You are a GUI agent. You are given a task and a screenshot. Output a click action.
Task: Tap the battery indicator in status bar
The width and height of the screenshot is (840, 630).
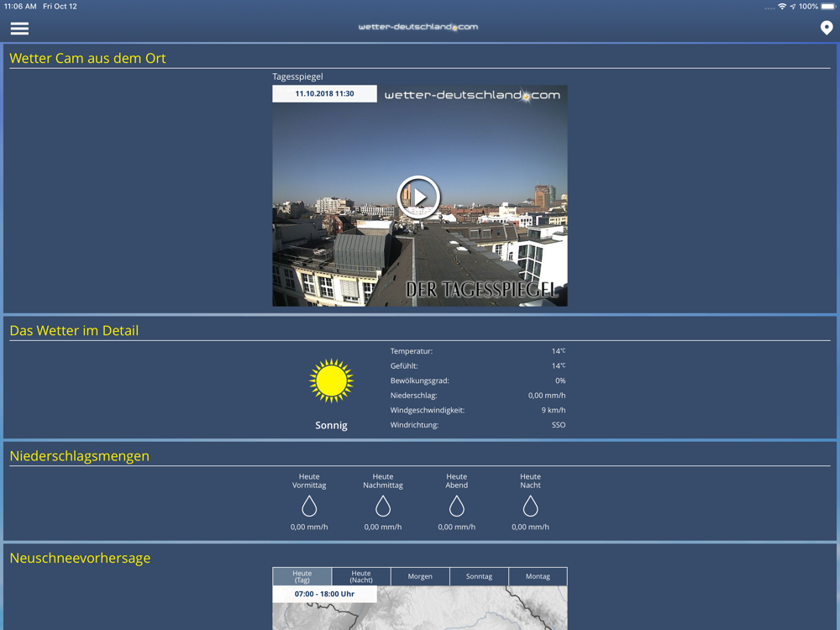click(828, 7)
